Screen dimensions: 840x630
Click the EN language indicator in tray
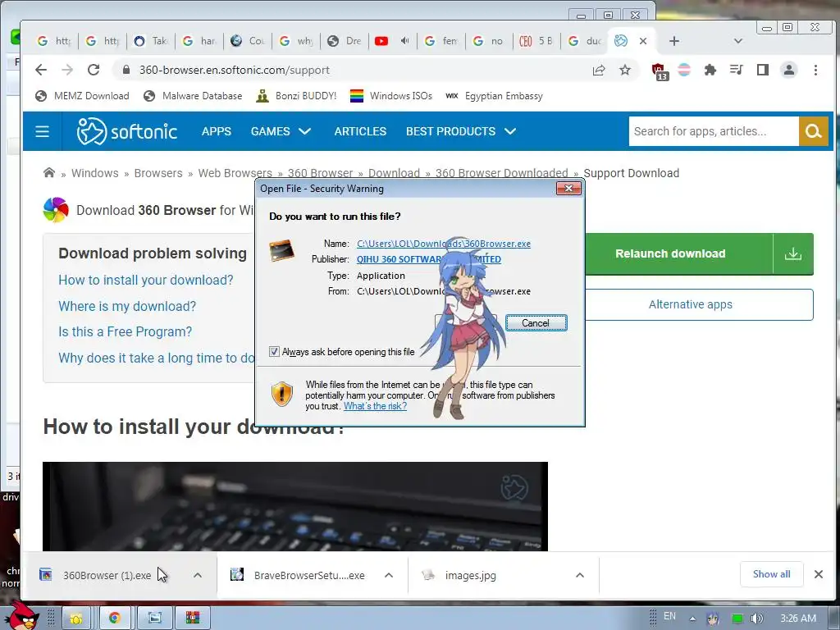point(669,616)
